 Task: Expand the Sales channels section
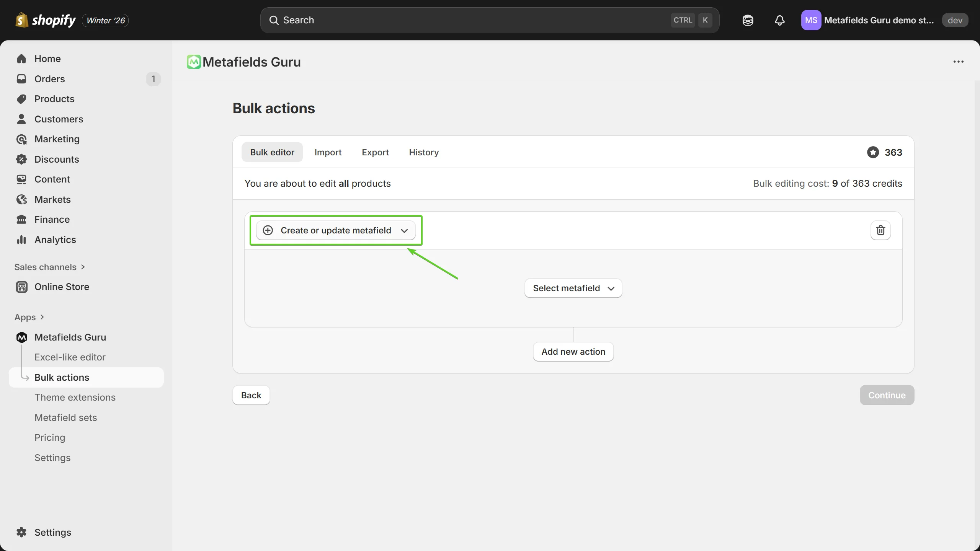(x=49, y=267)
